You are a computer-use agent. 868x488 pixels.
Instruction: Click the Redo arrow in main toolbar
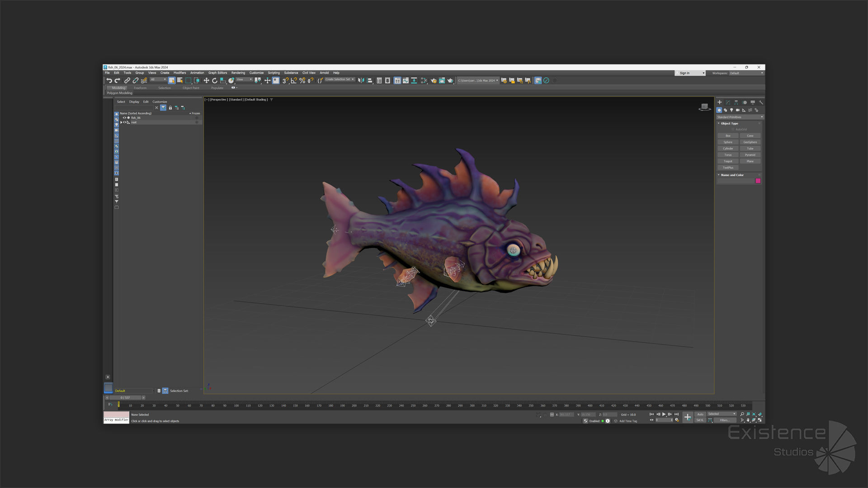[118, 80]
